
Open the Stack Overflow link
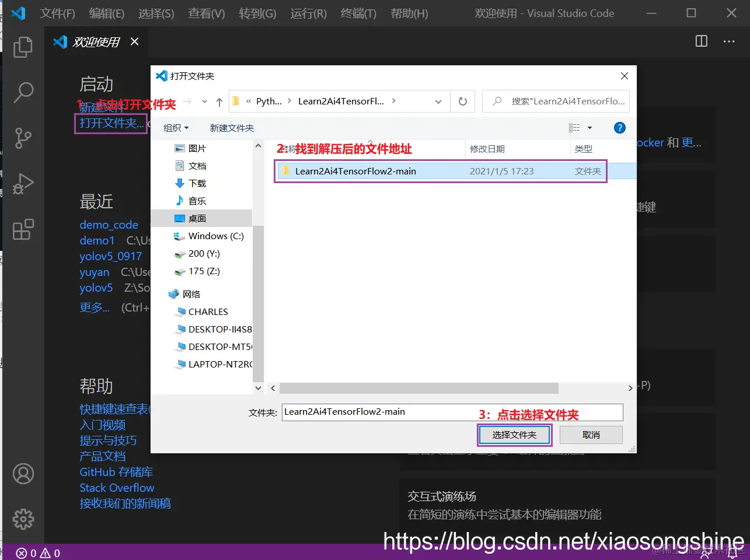pyautogui.click(x=117, y=488)
